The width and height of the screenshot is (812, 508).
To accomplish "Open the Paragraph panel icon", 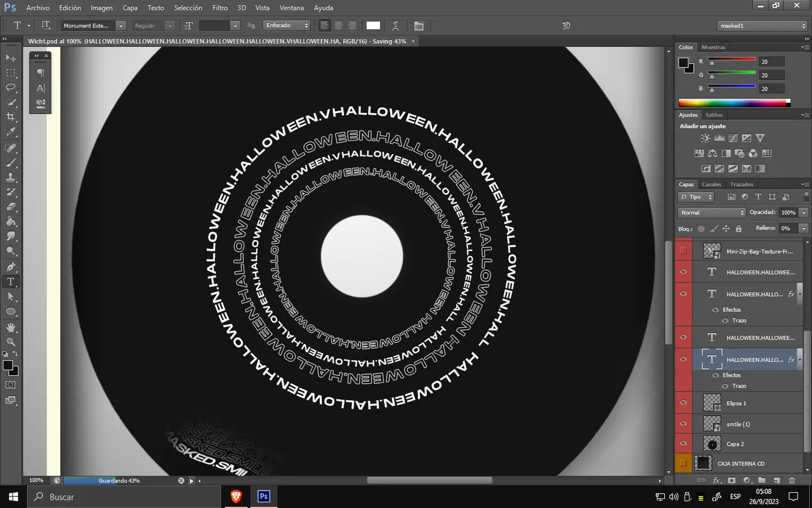I will 41,72.
